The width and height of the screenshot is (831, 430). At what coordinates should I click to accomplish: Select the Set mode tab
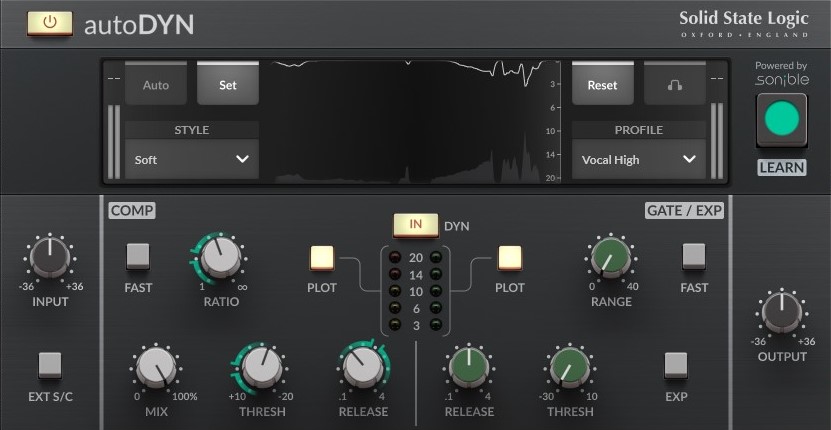tap(228, 85)
